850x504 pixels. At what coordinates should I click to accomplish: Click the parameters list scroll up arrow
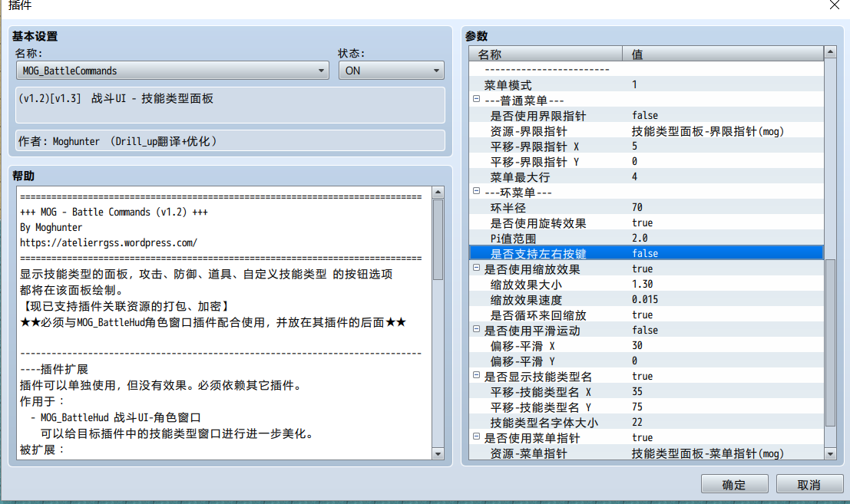[830, 52]
